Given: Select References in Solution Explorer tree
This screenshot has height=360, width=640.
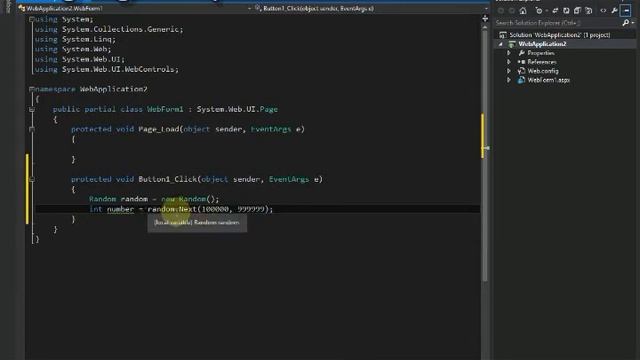Looking at the screenshot, I should tap(542, 62).
